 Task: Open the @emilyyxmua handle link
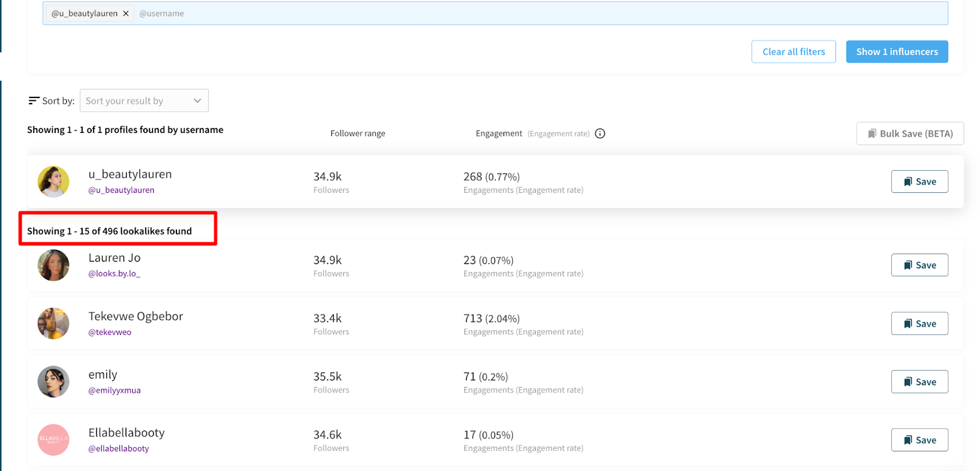pos(115,390)
